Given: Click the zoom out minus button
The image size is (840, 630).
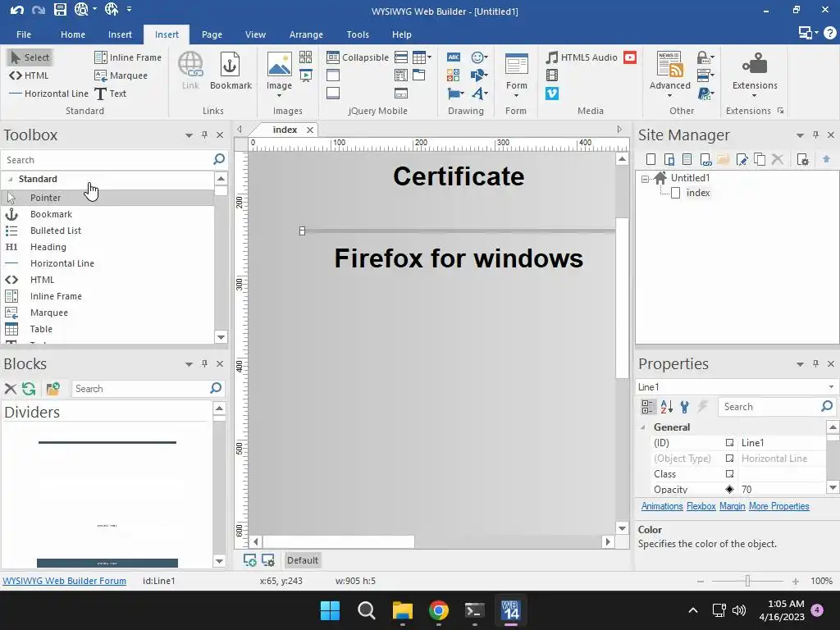Looking at the screenshot, I should pyautogui.click(x=701, y=582).
